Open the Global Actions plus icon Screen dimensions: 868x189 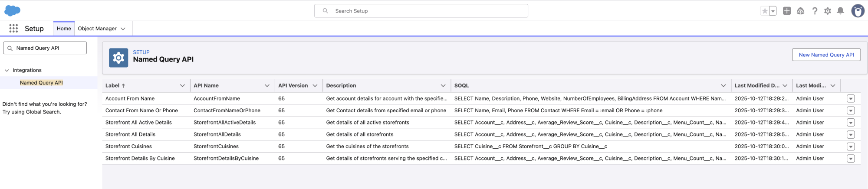787,11
